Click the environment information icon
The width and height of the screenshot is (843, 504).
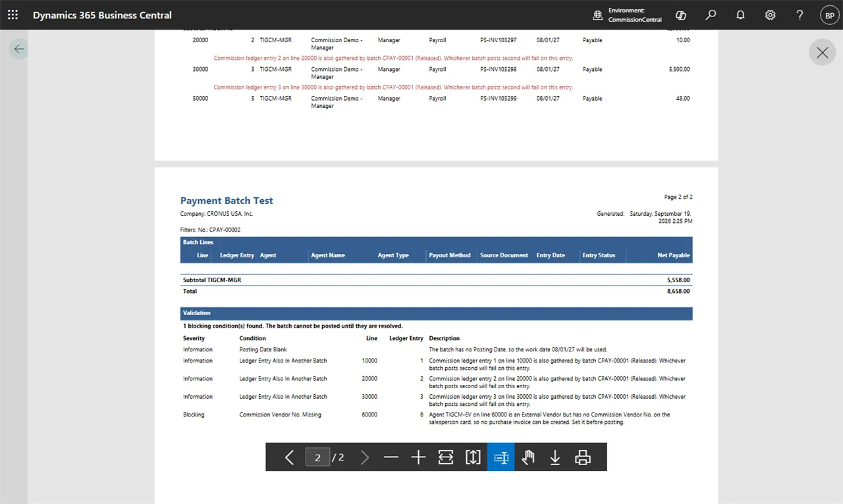[x=598, y=14]
